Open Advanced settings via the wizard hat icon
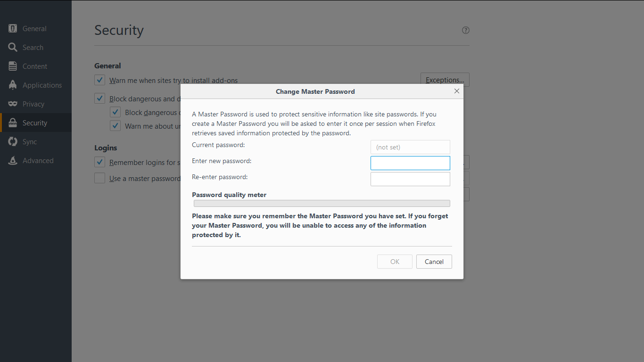This screenshot has height=362, width=644. point(12,160)
